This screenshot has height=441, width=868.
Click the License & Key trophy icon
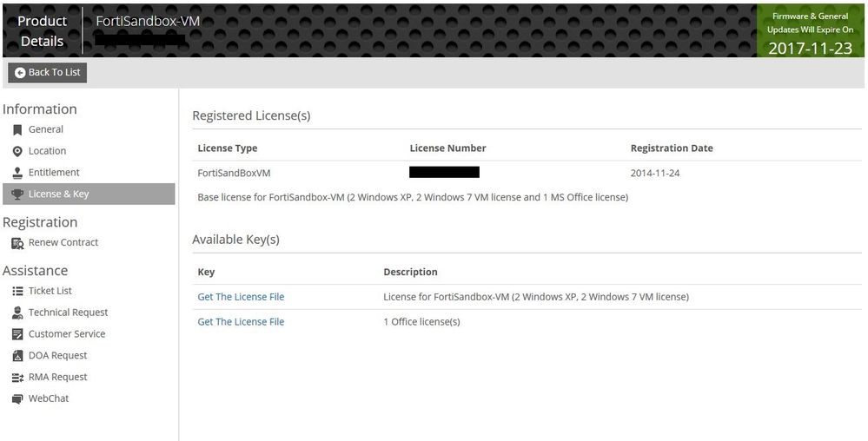tap(17, 194)
